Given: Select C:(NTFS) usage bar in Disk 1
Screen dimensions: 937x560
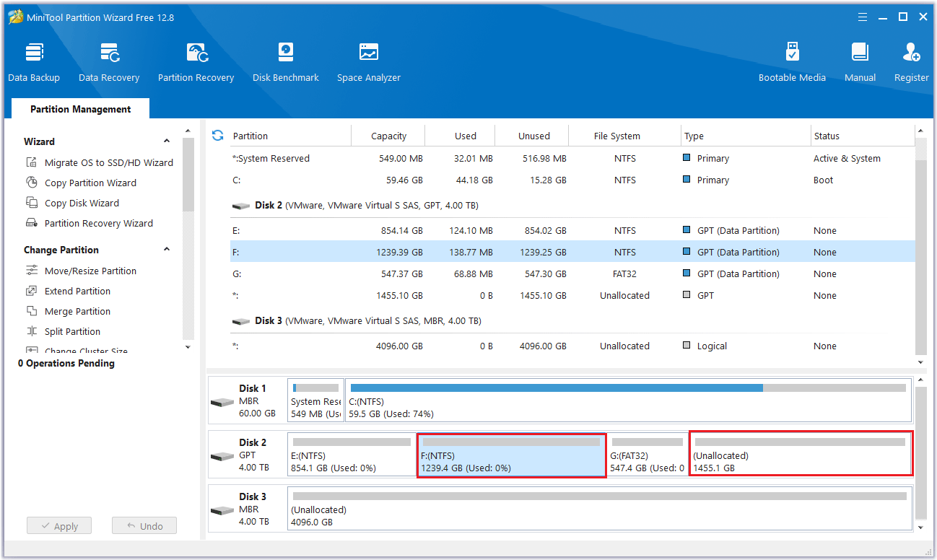Looking at the screenshot, I should pos(628,388).
